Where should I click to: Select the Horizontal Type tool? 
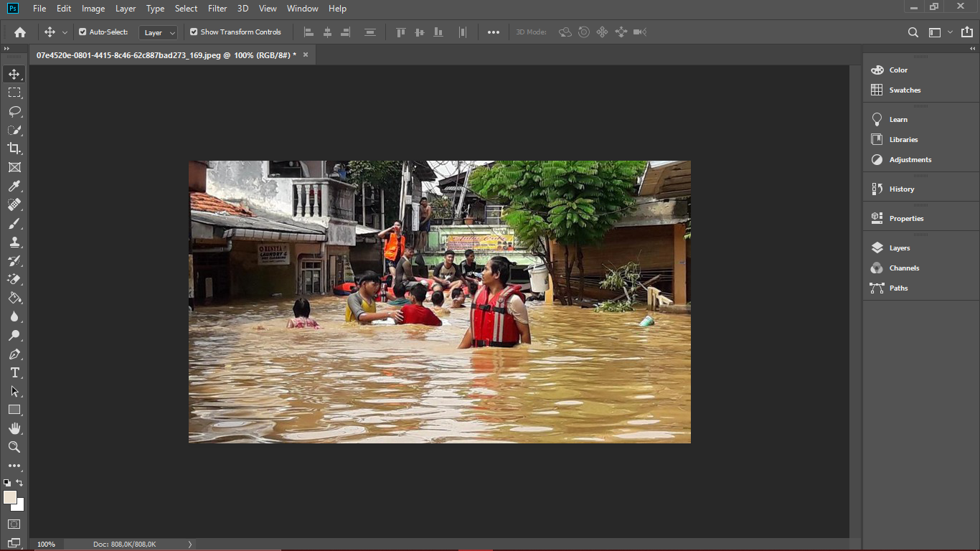tap(14, 372)
